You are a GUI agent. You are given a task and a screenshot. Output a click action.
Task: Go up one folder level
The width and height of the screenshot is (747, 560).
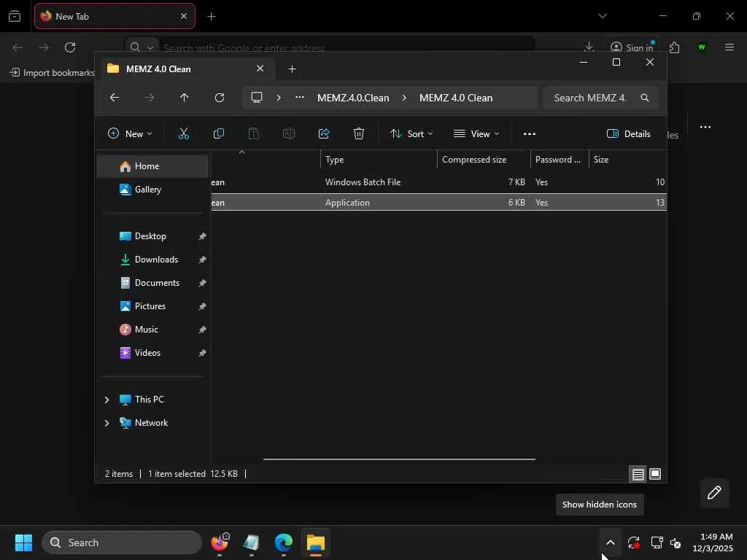tap(185, 98)
